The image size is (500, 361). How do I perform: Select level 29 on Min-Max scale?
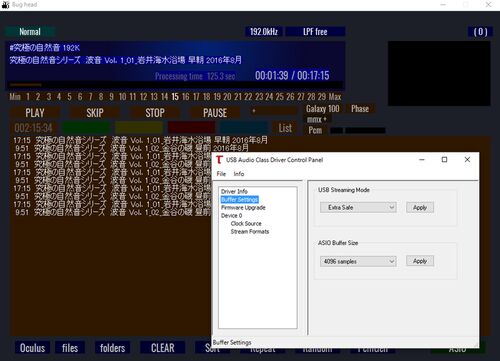tap(322, 97)
